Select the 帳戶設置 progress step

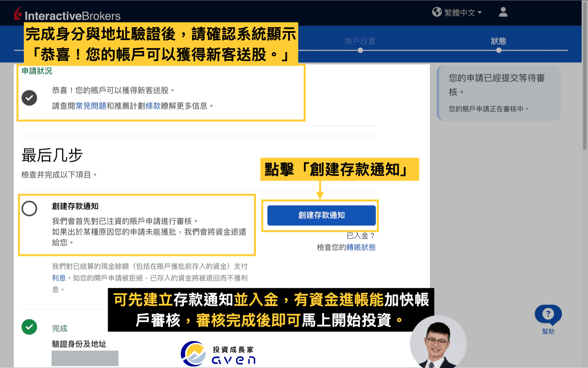[360, 41]
